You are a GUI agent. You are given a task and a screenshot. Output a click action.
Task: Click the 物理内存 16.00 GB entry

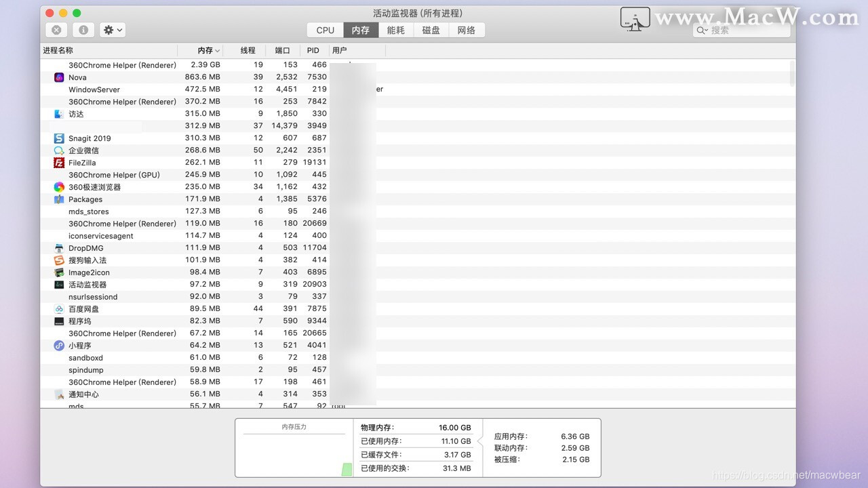(x=416, y=428)
